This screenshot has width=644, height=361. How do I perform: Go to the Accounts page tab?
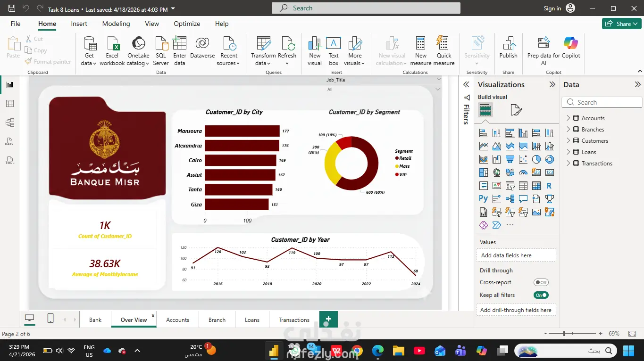pos(178,320)
